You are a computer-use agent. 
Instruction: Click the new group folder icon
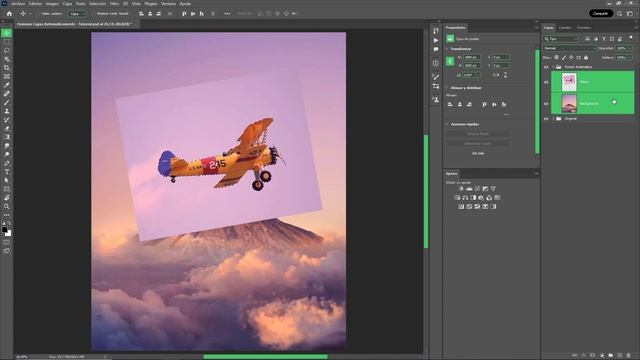point(611,356)
